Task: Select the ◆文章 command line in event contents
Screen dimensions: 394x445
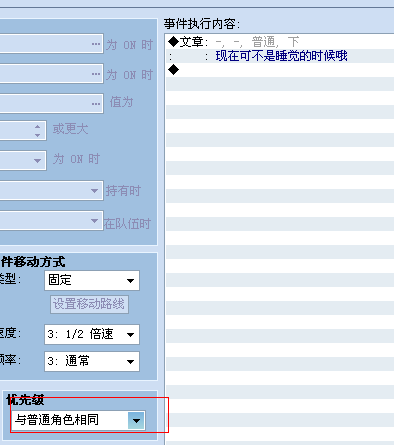Action: click(280, 42)
